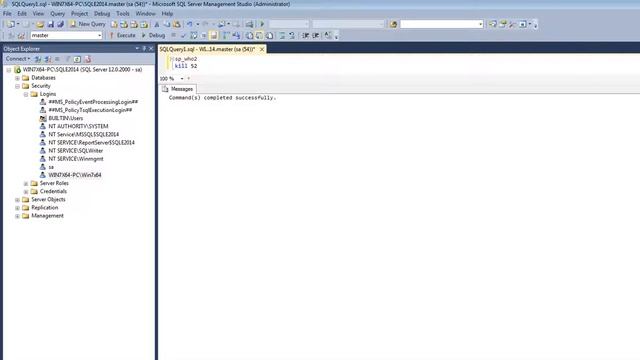Select the sa login
The height and width of the screenshot is (360, 640).
51,167
